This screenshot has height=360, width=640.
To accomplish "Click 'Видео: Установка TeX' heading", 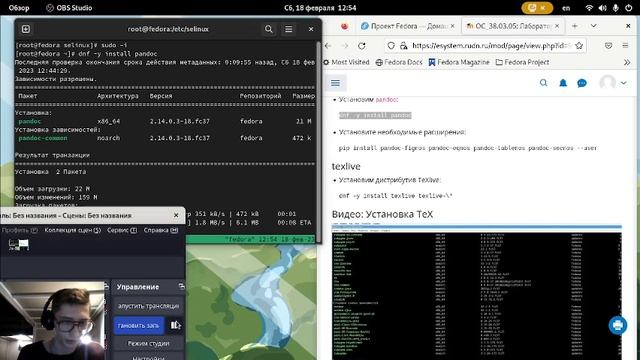I will point(382,214).
